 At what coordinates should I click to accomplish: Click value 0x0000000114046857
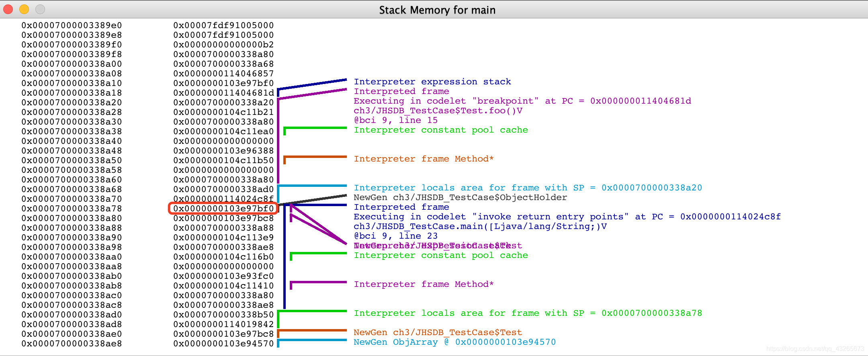223,74
